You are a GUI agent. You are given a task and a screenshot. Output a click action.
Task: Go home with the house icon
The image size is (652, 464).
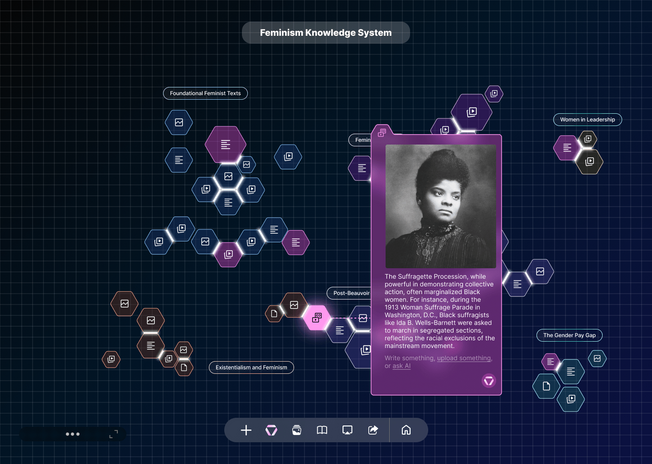pyautogui.click(x=406, y=430)
